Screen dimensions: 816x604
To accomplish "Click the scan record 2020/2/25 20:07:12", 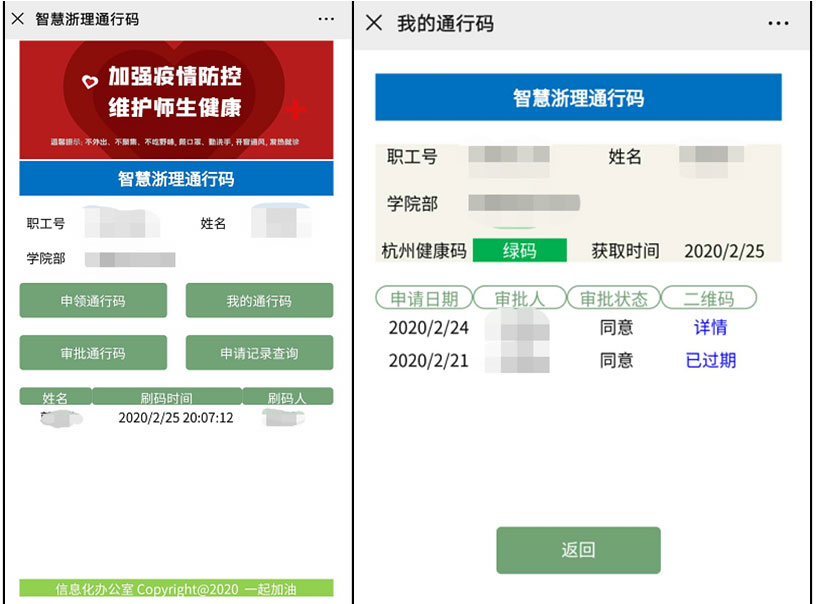I will (x=176, y=417).
